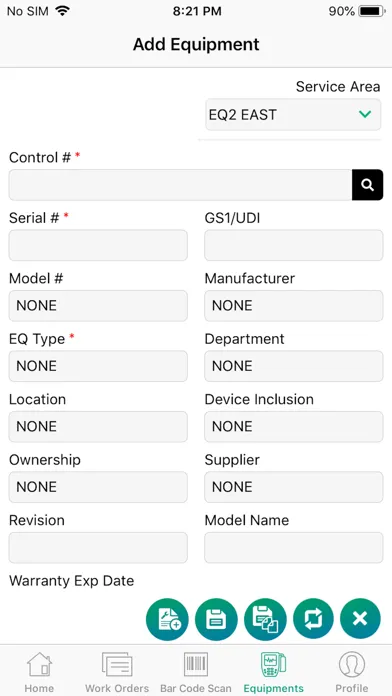The image size is (392, 696).
Task: Switch to the Work Orders tab
Action: pyautogui.click(x=117, y=671)
